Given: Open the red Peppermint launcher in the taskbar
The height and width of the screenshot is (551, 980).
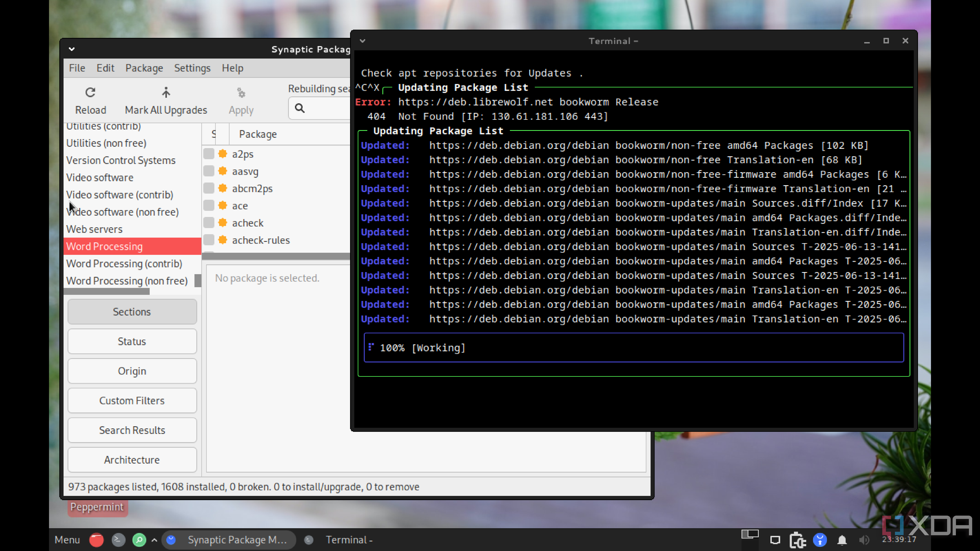Looking at the screenshot, I should click(96, 540).
